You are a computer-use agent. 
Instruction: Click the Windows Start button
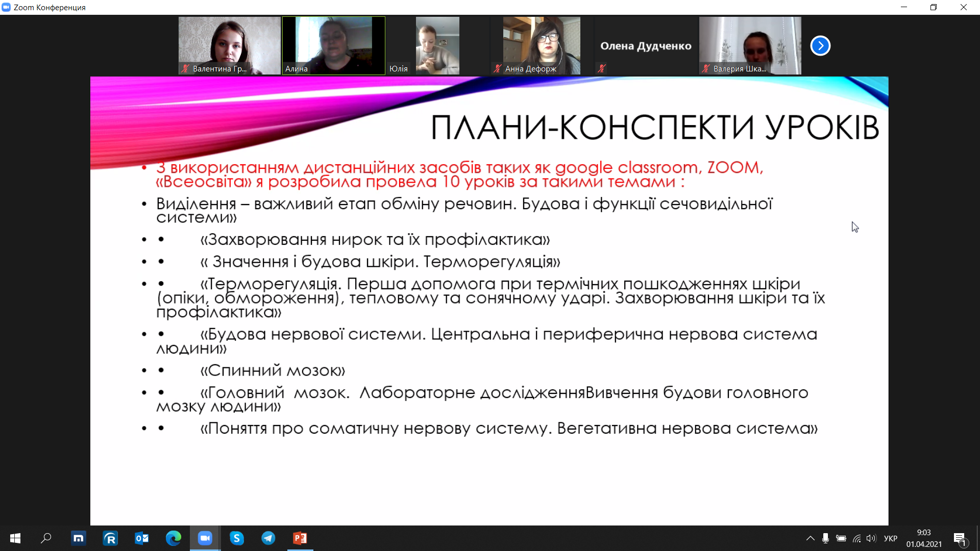(x=15, y=538)
